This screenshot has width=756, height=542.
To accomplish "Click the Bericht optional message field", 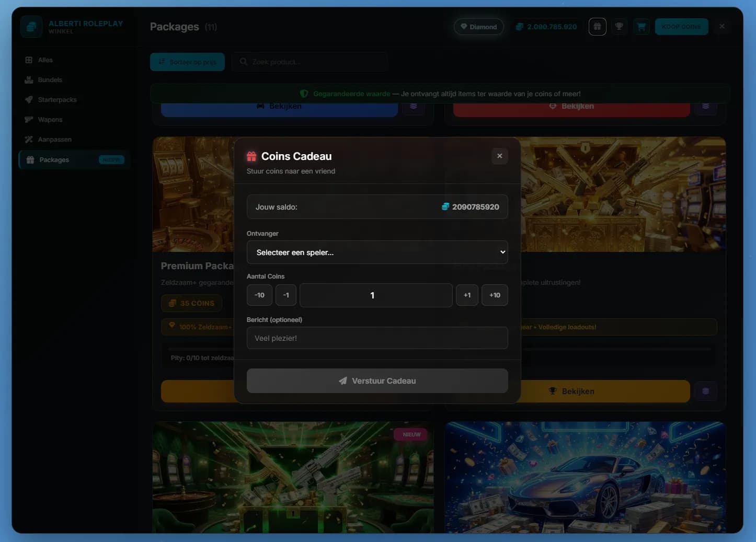I will (x=377, y=338).
